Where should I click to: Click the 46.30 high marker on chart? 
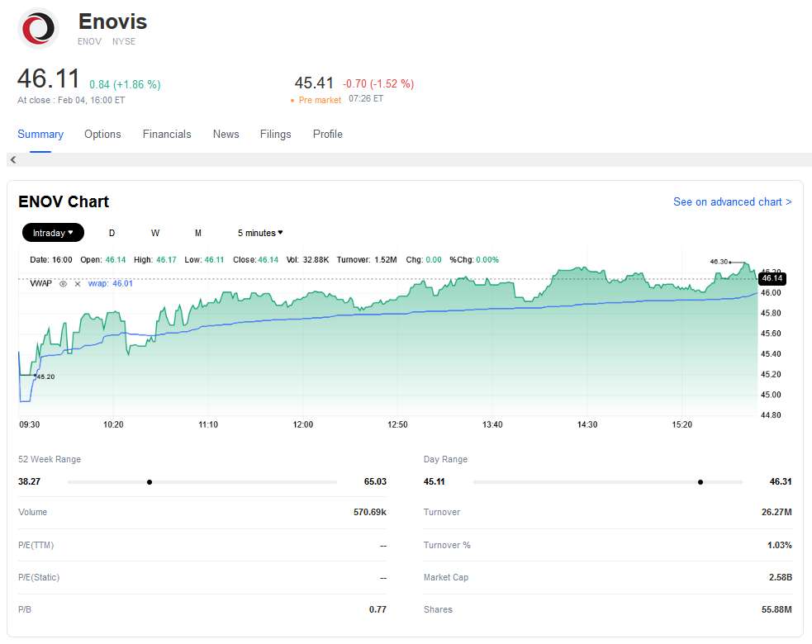pyautogui.click(x=719, y=261)
